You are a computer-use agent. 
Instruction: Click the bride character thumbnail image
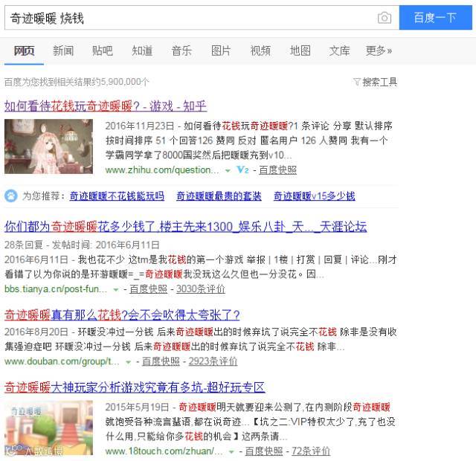48,146
